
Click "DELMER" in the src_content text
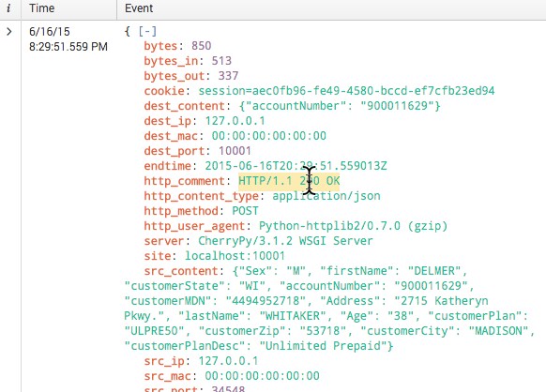point(434,271)
